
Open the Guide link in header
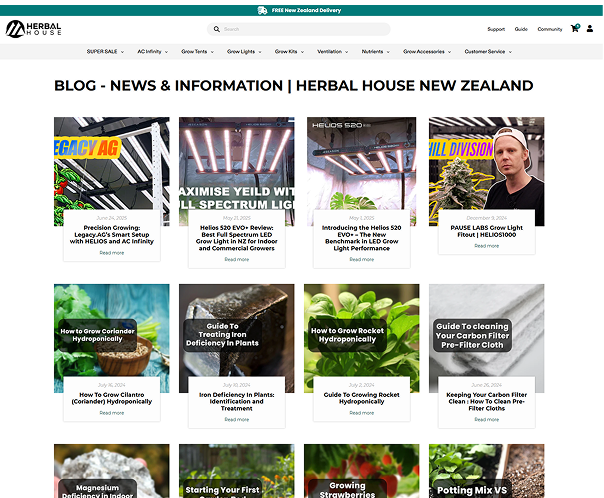point(521,30)
